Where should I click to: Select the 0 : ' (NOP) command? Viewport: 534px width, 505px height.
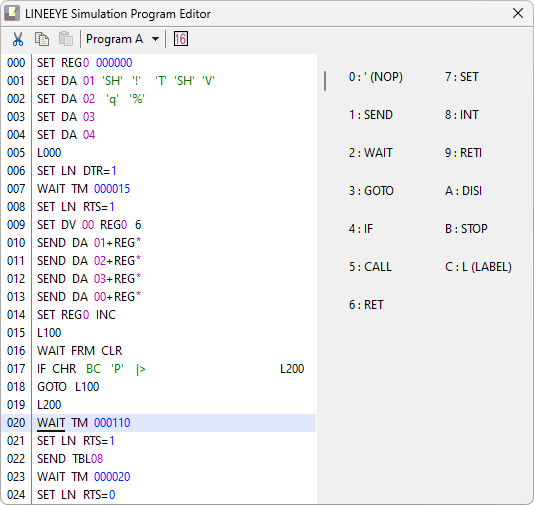375,77
